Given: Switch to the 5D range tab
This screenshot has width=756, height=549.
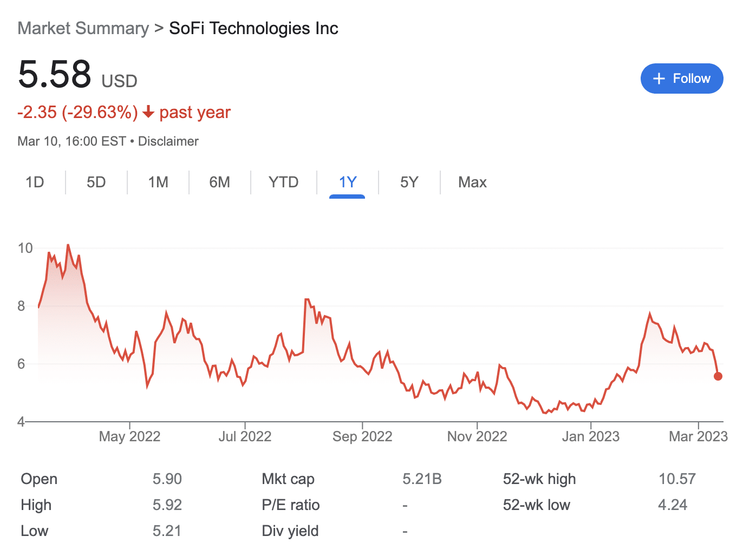Looking at the screenshot, I should 96,182.
